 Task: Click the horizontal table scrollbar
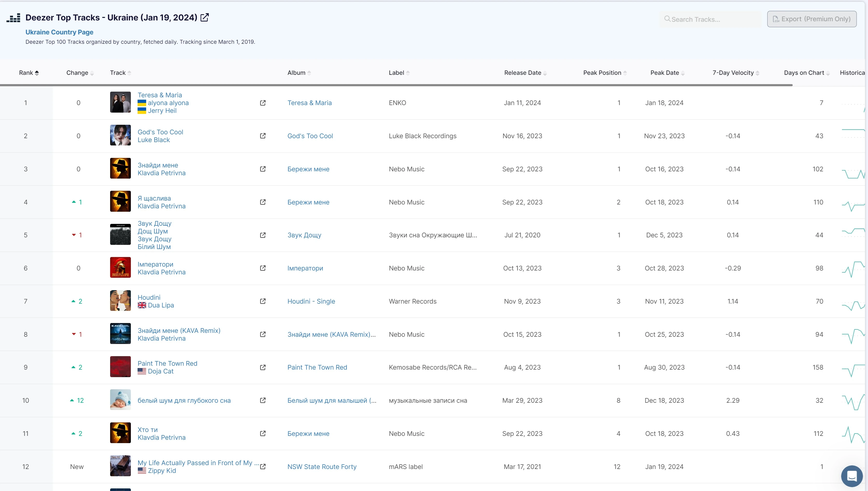pos(396,85)
